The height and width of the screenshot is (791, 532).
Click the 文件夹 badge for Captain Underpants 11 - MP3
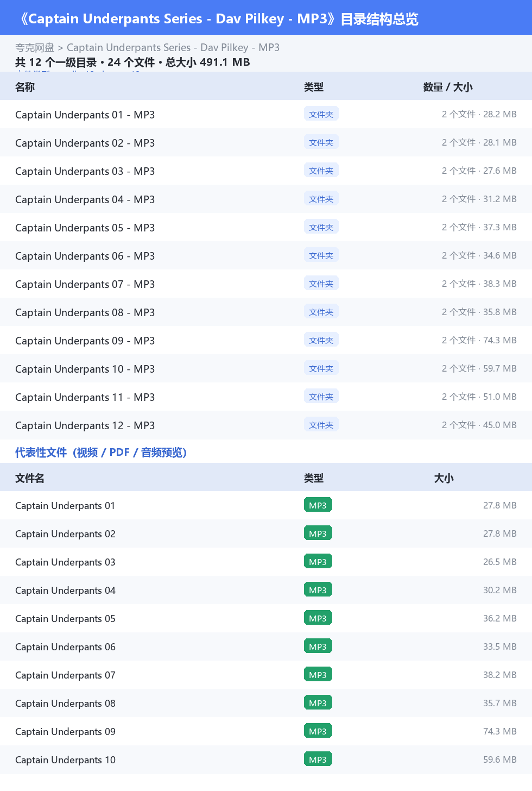321,397
